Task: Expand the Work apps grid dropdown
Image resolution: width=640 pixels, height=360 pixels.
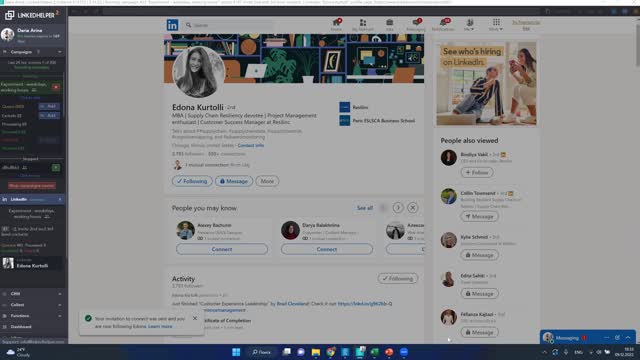Action: click(496, 24)
